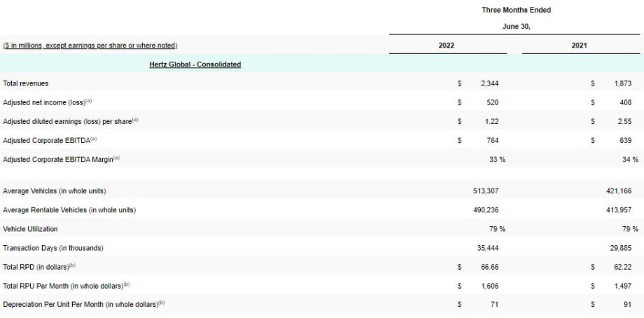Click the 'Hertz Global - Consolidated' heading
Viewport: 644px width, 318px height.
pyautogui.click(x=195, y=64)
